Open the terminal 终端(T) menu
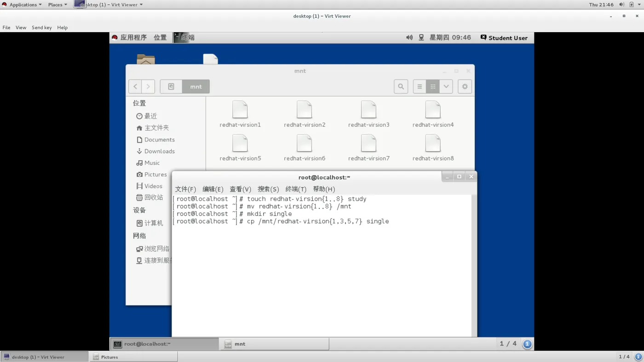The width and height of the screenshot is (644, 362). point(296,189)
